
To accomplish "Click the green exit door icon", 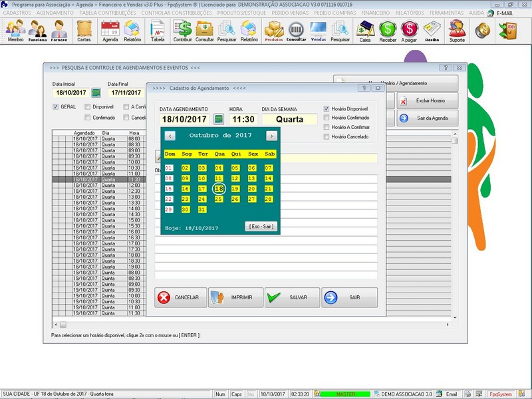I will (507, 31).
